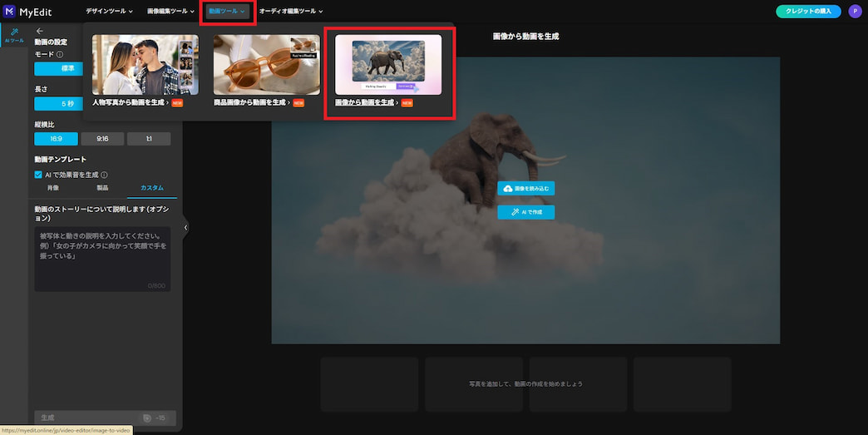Open 画像から動画を生成 link in menu
The width and height of the screenshot is (868, 435).
[x=367, y=103]
